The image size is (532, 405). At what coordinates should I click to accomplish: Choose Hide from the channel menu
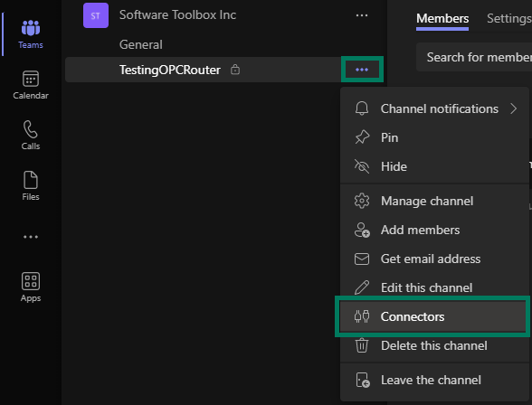(x=435, y=166)
